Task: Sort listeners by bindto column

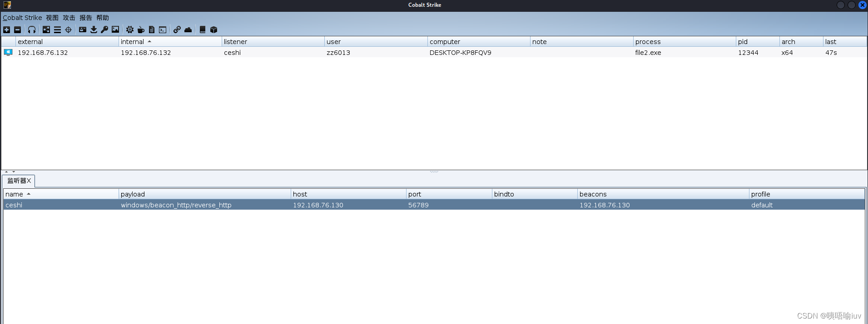Action: pyautogui.click(x=535, y=194)
